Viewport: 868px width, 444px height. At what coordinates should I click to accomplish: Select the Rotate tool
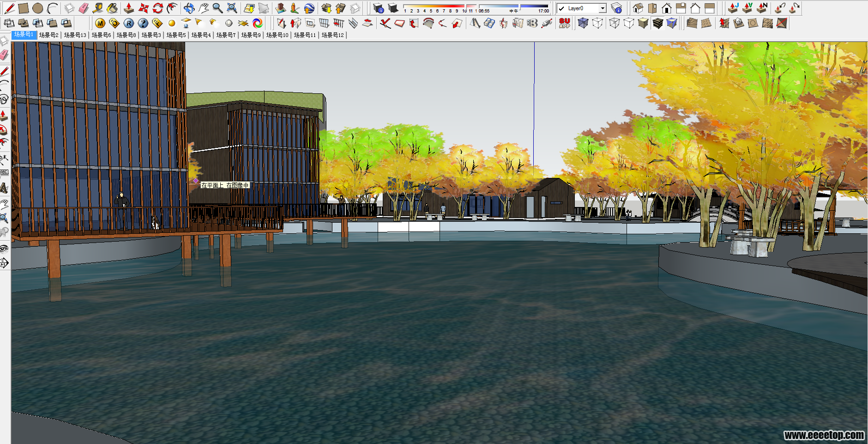[x=158, y=8]
